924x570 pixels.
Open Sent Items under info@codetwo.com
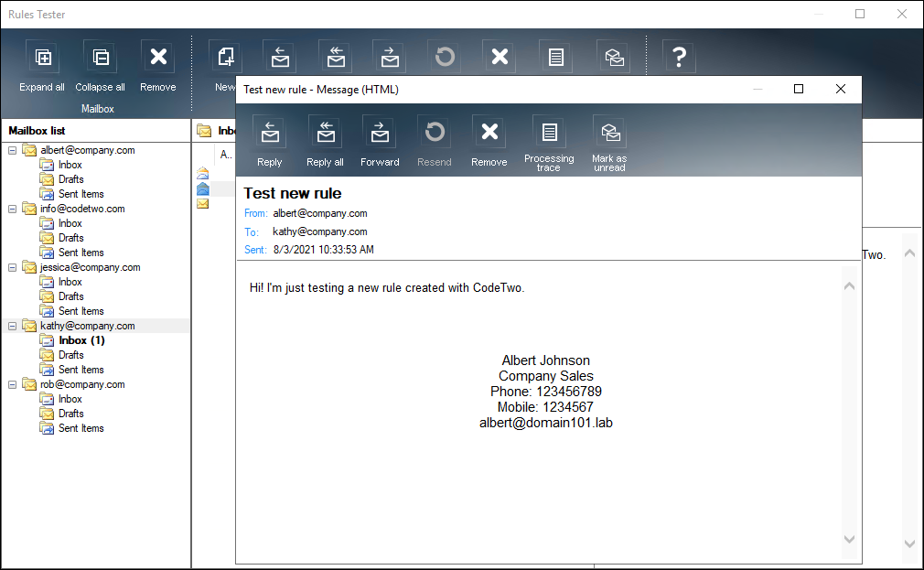pyautogui.click(x=81, y=253)
